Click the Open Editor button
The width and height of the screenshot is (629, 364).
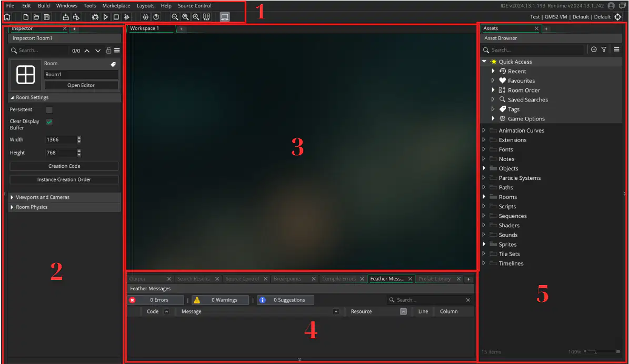click(x=81, y=85)
